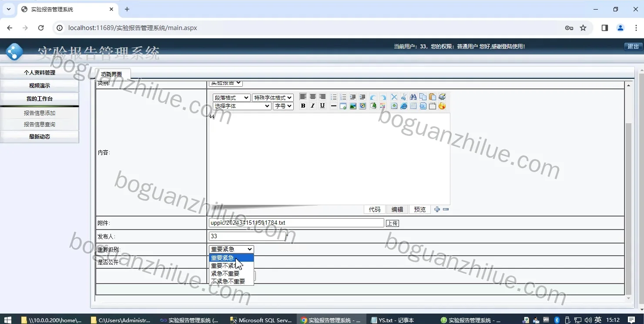Center-align text in the editor toolbar
The image size is (644, 324).
pos(313,97)
